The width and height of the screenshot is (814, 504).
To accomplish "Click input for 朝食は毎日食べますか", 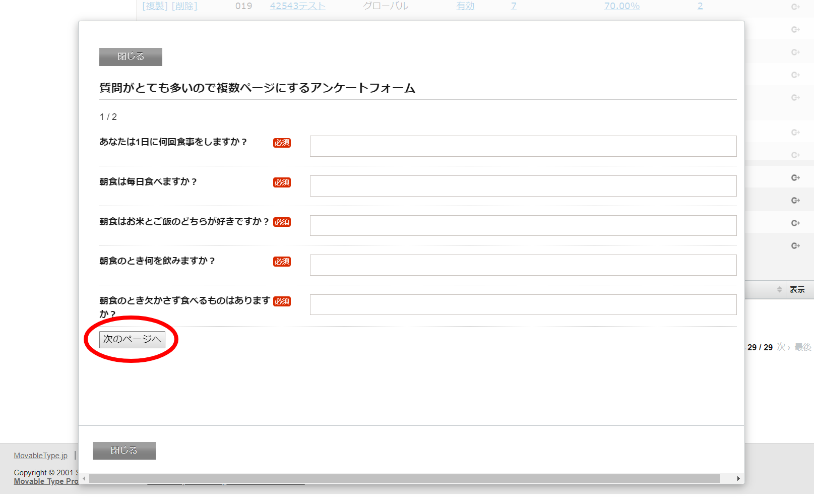I will pyautogui.click(x=523, y=186).
